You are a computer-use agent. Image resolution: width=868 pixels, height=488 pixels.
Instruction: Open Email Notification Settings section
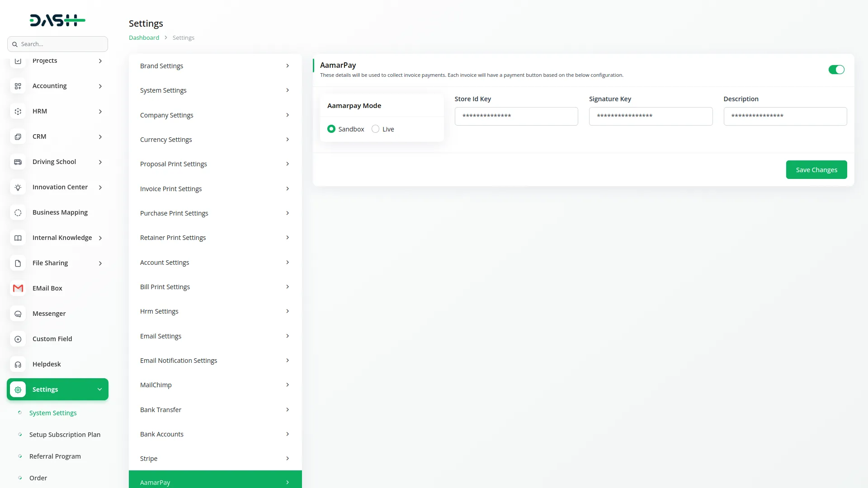pos(215,361)
